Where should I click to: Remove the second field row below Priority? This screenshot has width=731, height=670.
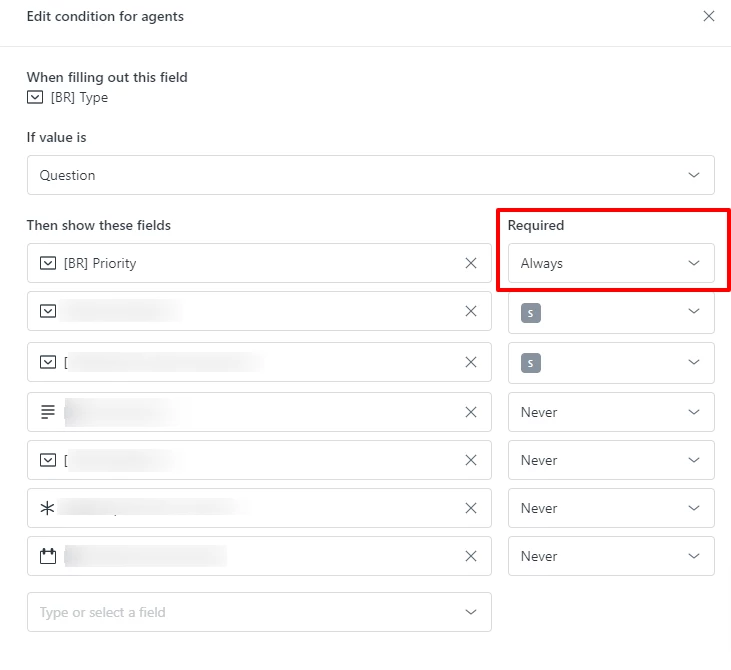pyautogui.click(x=471, y=362)
